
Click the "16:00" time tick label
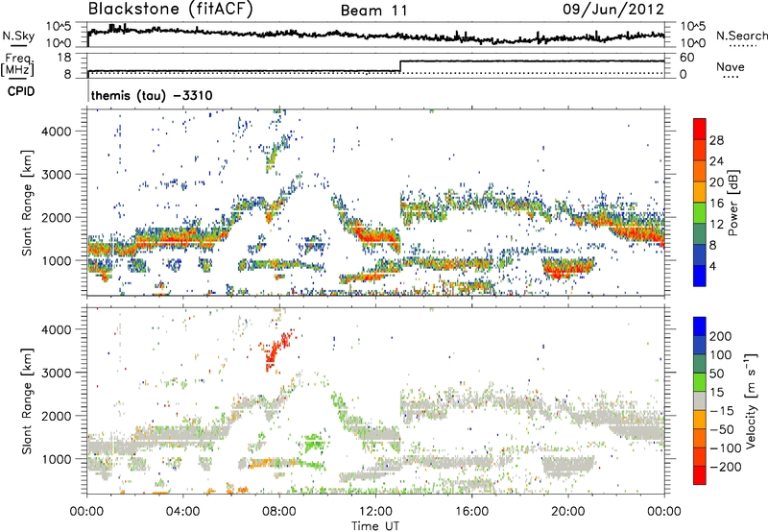[x=471, y=512]
